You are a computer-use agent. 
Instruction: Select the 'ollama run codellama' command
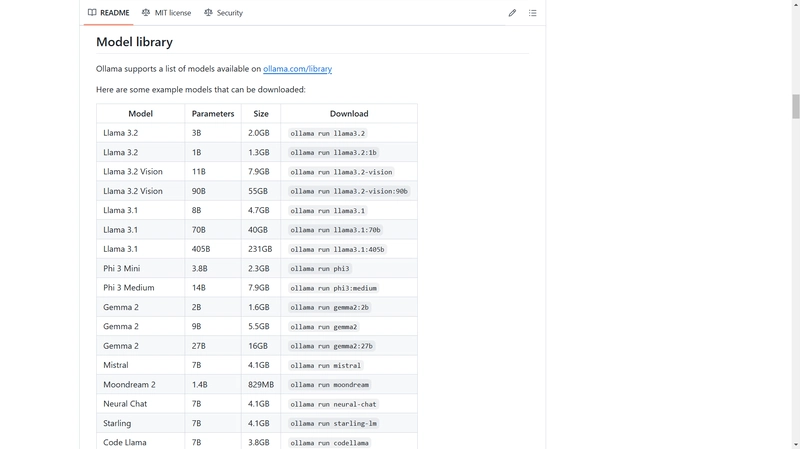coord(330,443)
